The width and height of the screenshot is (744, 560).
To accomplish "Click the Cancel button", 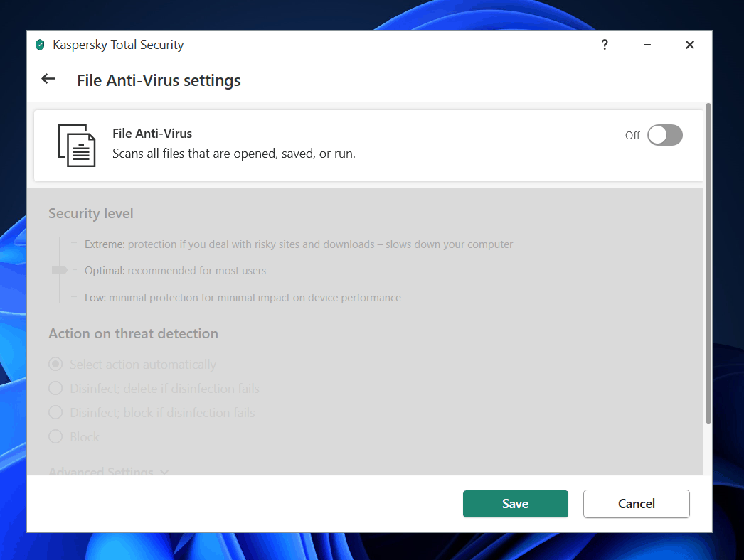I will tap(636, 504).
